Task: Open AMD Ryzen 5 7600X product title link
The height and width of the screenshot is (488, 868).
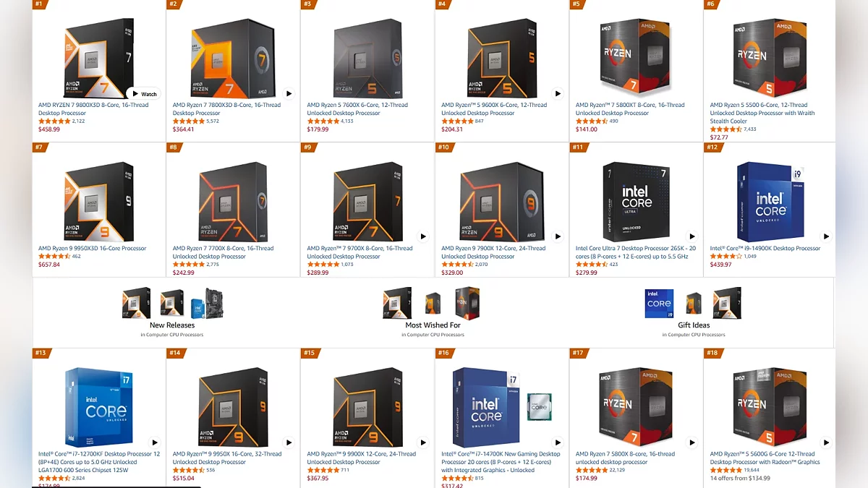Action: click(x=357, y=109)
